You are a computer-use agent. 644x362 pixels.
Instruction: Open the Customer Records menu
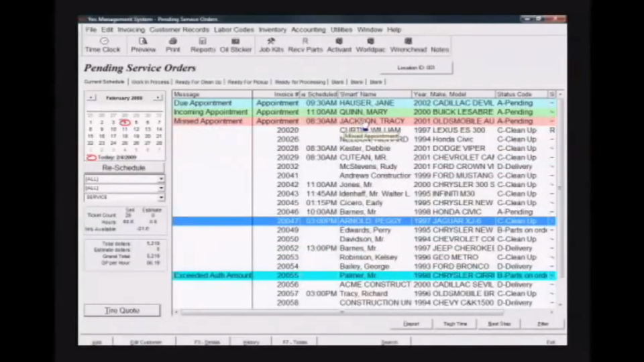pos(179,29)
